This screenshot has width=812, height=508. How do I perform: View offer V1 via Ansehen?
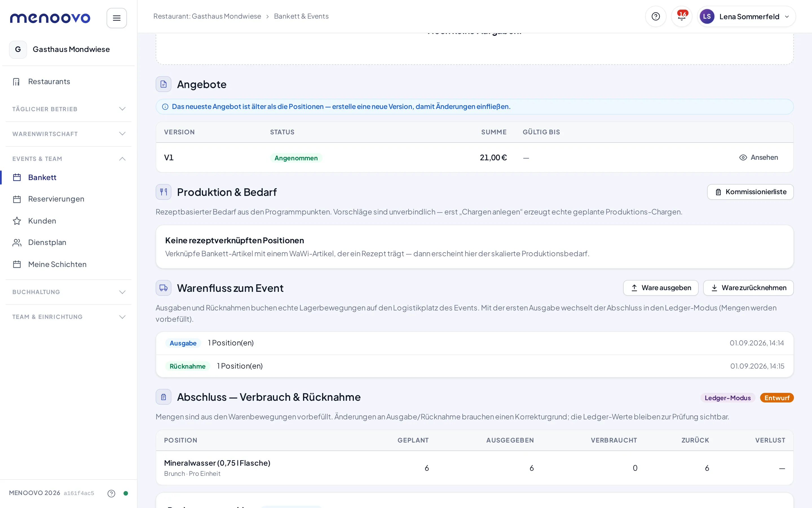point(758,157)
